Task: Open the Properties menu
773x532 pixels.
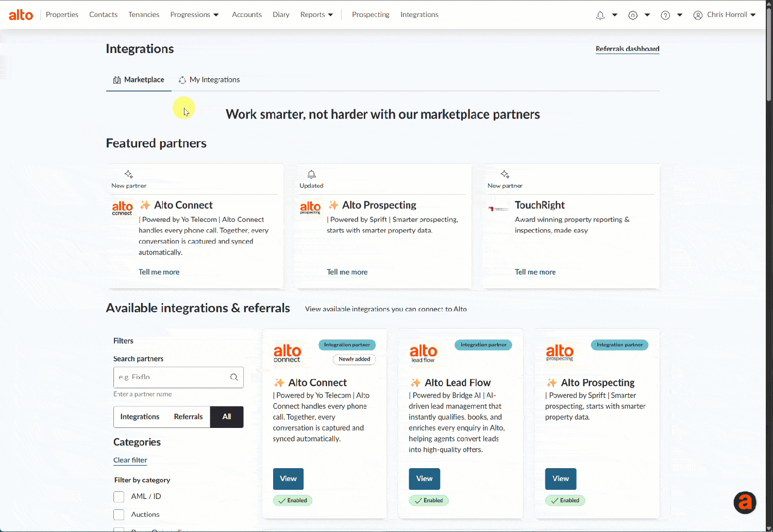Action: click(x=62, y=15)
